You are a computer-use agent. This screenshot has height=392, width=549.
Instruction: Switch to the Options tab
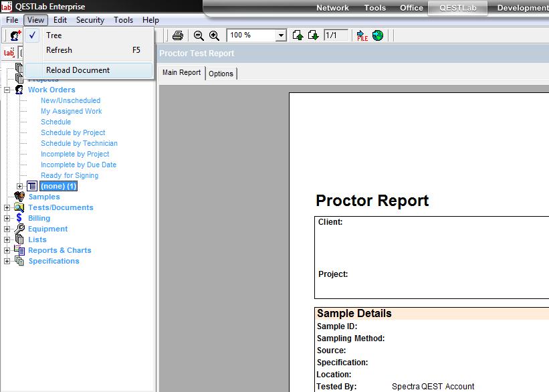[221, 74]
